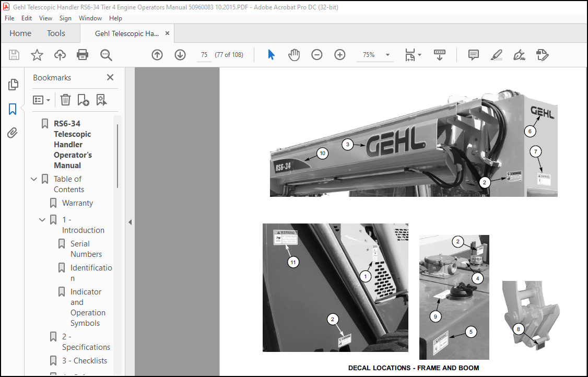Switch to the Home tab
Viewport: 588px width, 377px height.
20,33
